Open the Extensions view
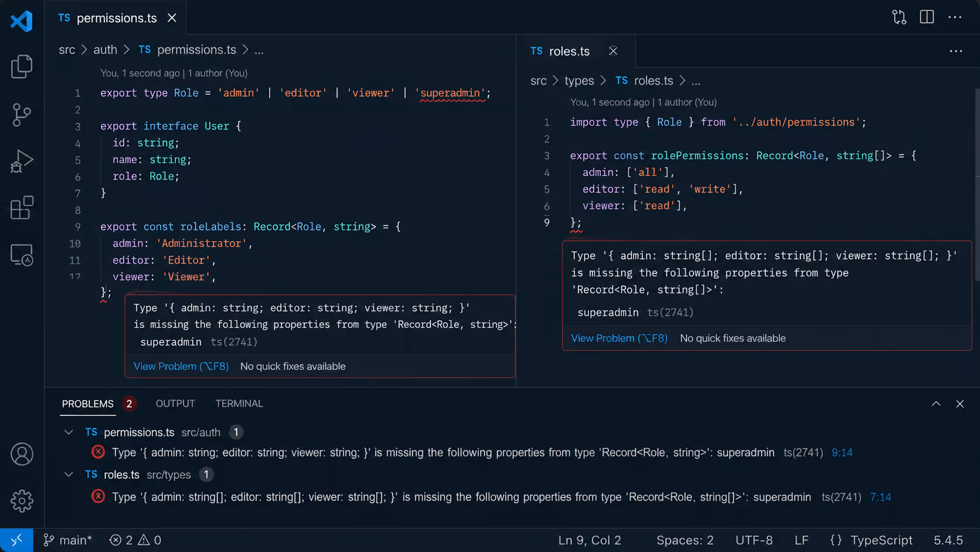 click(22, 208)
